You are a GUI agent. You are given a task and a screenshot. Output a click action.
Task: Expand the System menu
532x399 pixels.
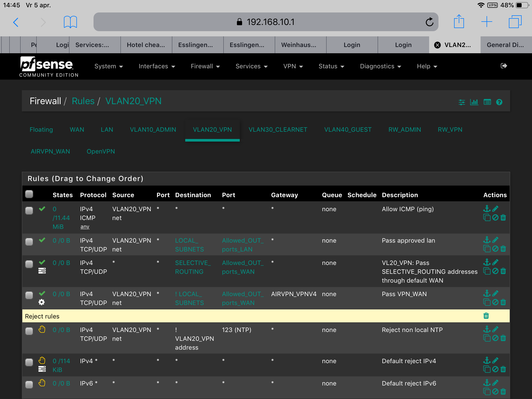[x=109, y=66]
